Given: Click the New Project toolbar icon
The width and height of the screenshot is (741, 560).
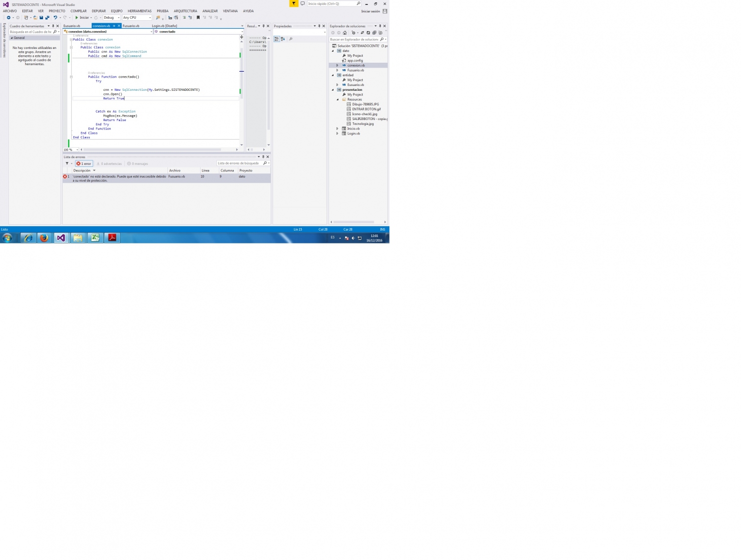Looking at the screenshot, I should [26, 18].
